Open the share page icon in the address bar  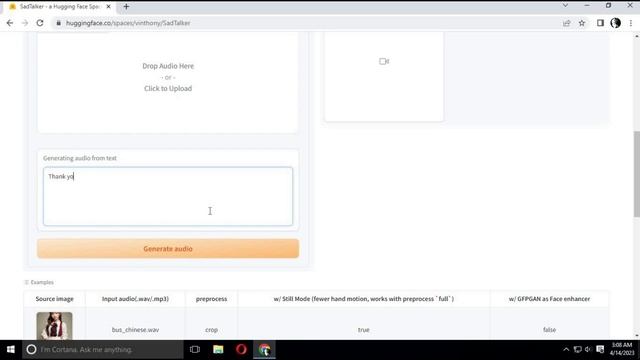567,23
